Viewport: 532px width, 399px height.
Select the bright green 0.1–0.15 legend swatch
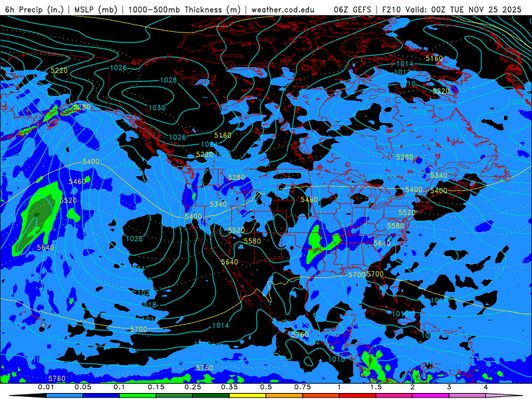tap(138, 396)
